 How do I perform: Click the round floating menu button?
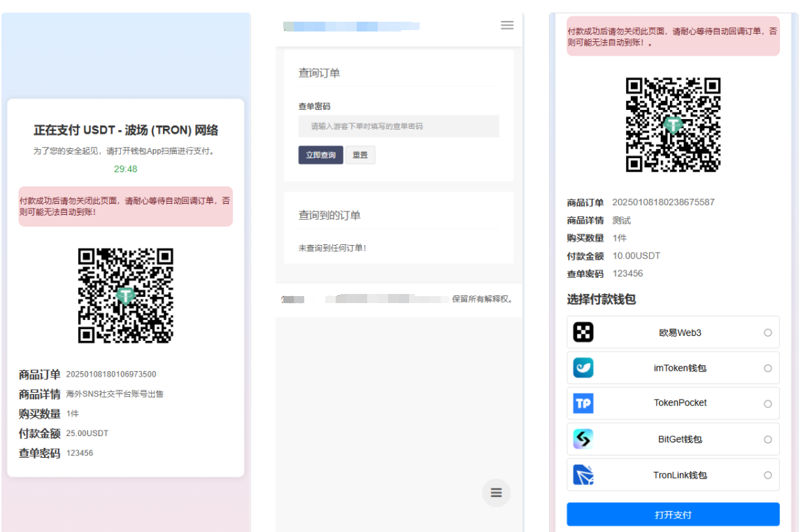pyautogui.click(x=496, y=493)
